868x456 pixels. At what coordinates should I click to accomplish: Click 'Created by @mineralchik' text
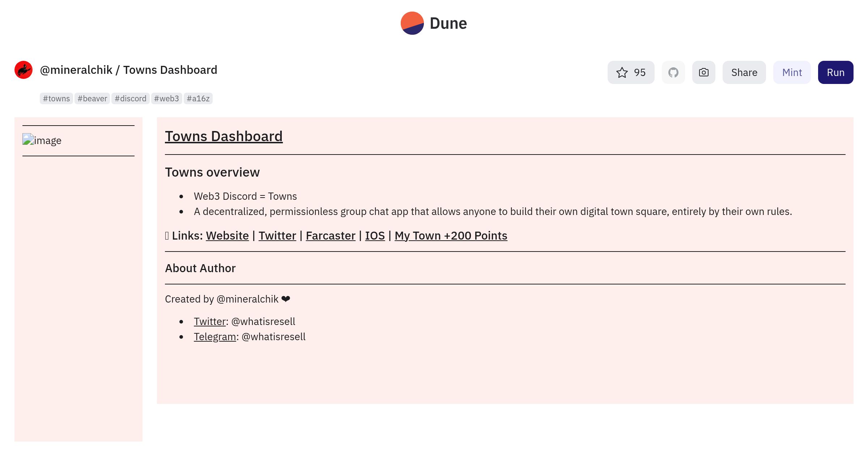[x=222, y=299]
